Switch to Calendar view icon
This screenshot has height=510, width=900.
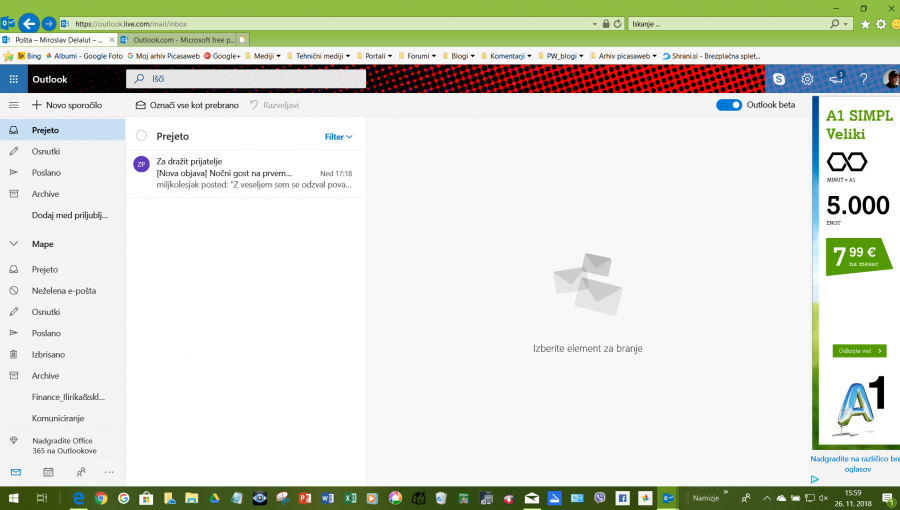(x=48, y=471)
